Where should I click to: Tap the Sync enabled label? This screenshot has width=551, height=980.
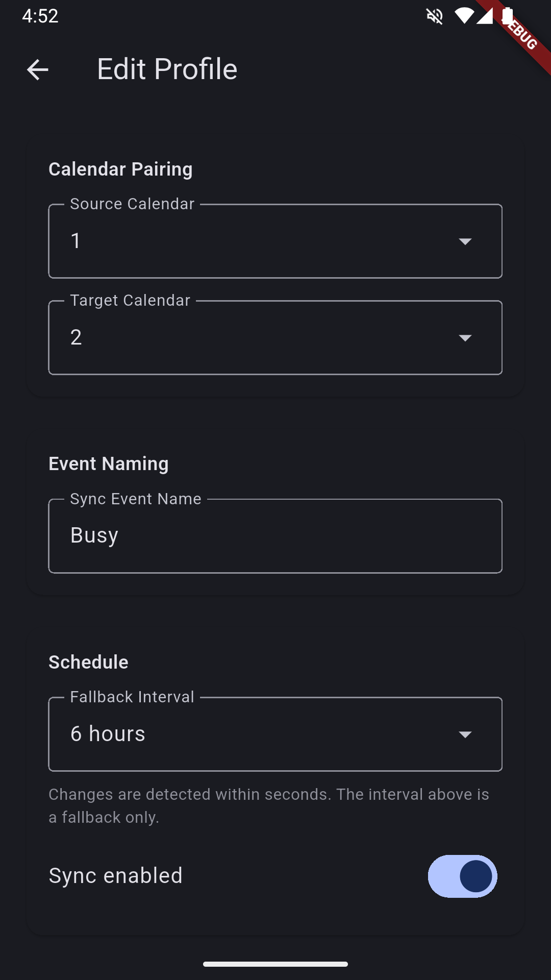[x=116, y=876]
